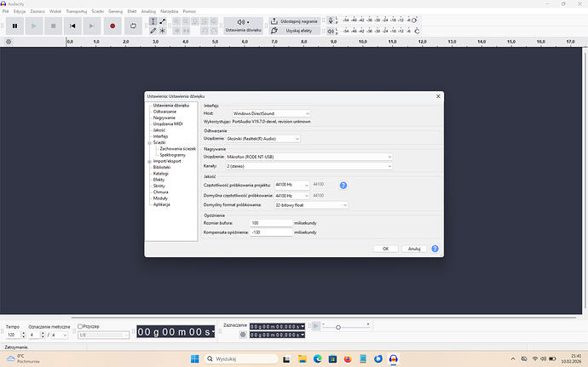Image resolution: width=588 pixels, height=367 pixels.
Task: Enable the Przyciąg snap checkbox
Action: [x=81, y=326]
